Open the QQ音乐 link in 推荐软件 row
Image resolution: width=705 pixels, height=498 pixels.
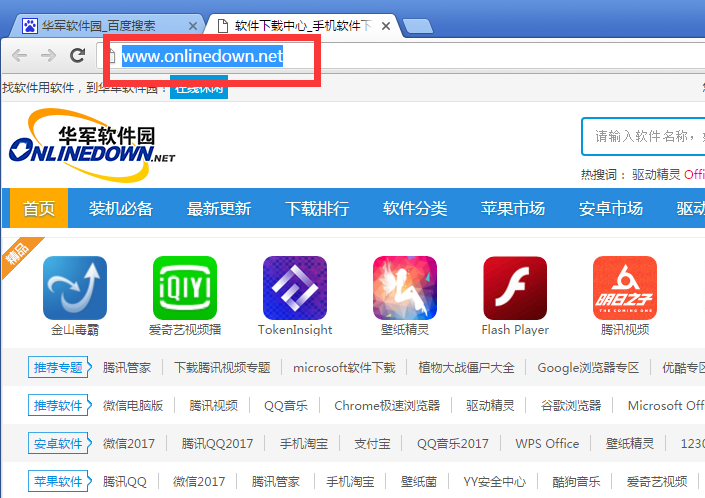(x=286, y=405)
